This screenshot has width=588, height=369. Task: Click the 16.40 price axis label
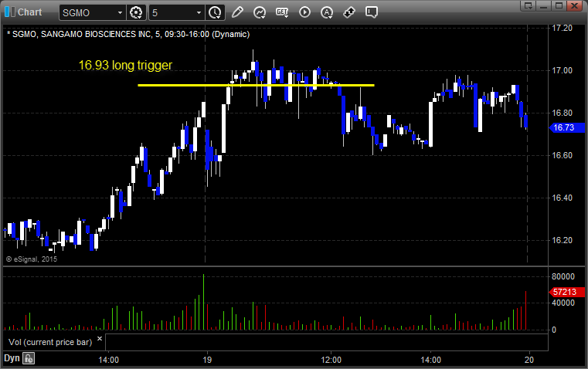(563, 198)
